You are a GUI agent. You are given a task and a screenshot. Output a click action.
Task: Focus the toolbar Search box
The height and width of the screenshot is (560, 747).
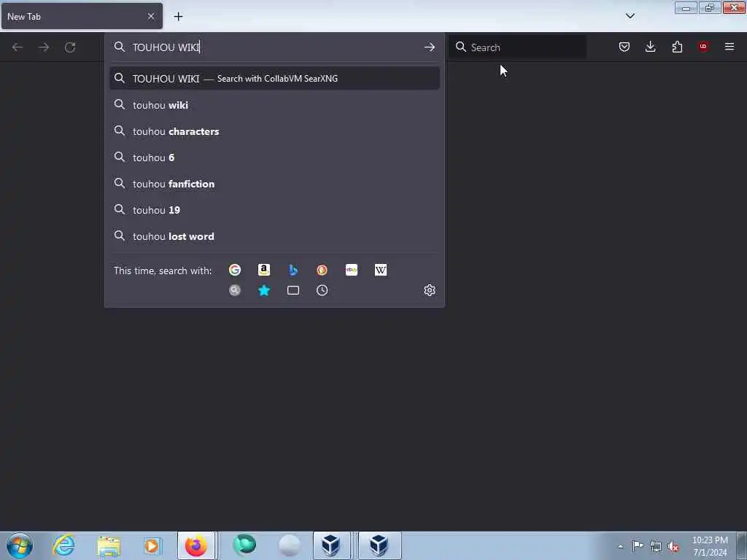517,47
